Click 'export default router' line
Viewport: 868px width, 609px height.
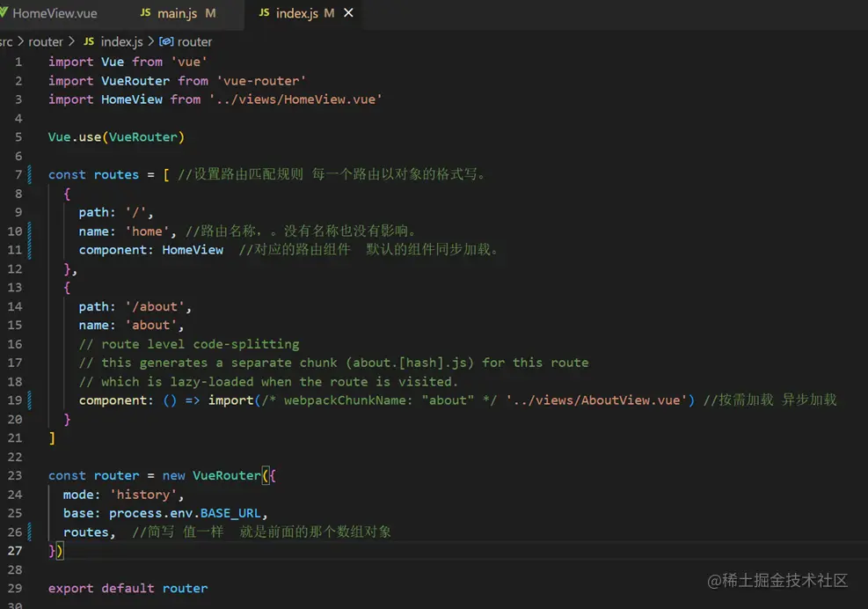tap(128, 589)
